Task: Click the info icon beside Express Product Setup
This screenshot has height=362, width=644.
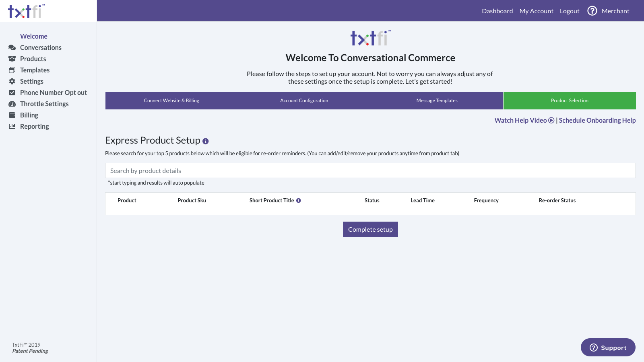Action: (x=206, y=141)
